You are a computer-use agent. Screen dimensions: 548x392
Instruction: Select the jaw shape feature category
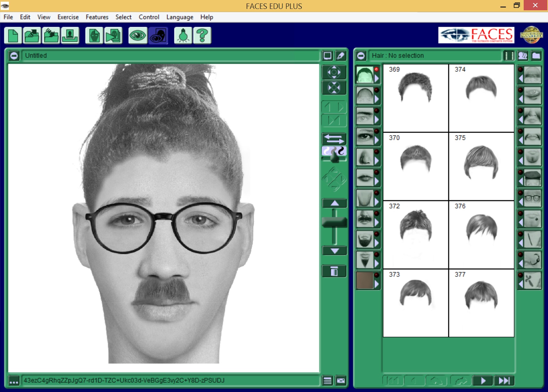[364, 198]
